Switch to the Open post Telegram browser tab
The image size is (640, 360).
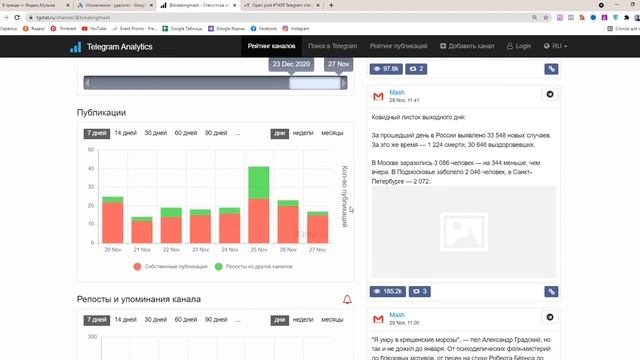[x=282, y=5]
